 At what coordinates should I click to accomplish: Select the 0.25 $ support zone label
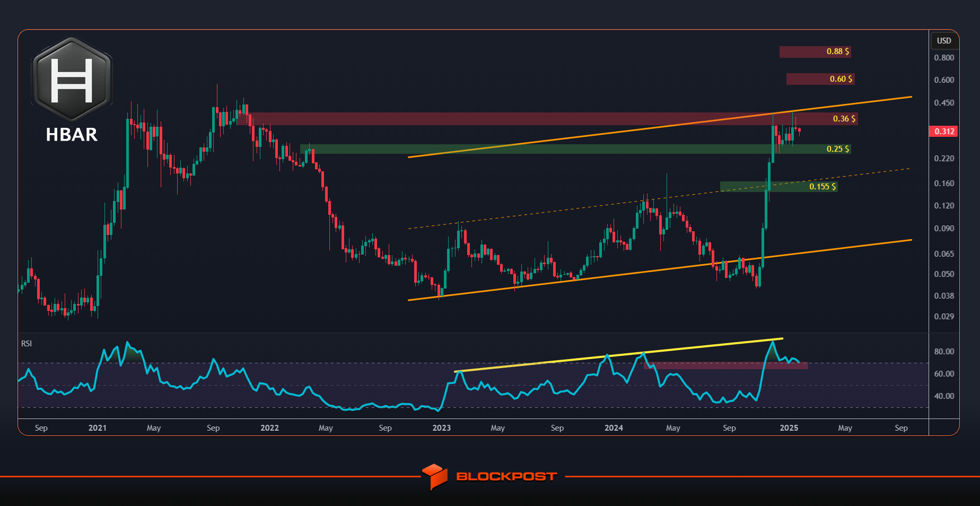point(838,149)
